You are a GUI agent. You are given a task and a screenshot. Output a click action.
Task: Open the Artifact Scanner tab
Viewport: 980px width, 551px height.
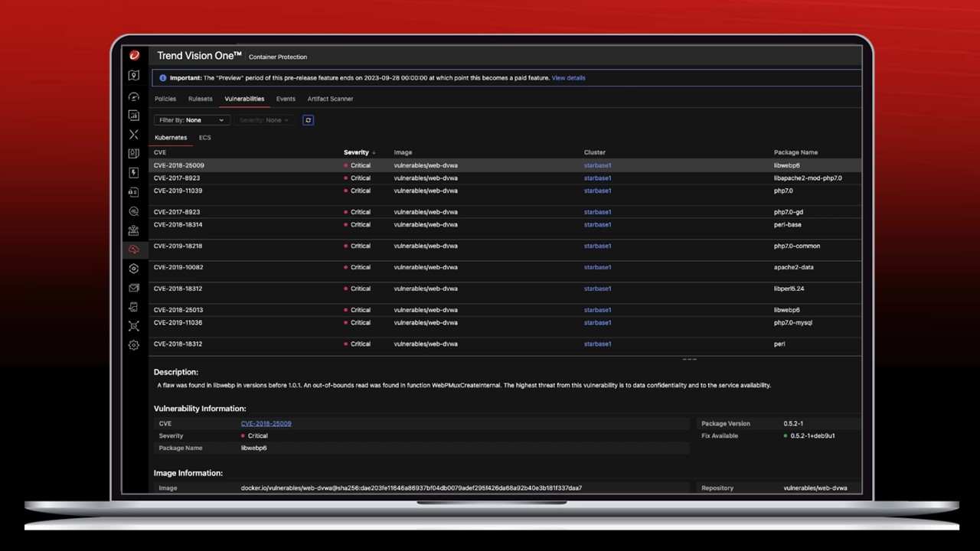pos(330,99)
